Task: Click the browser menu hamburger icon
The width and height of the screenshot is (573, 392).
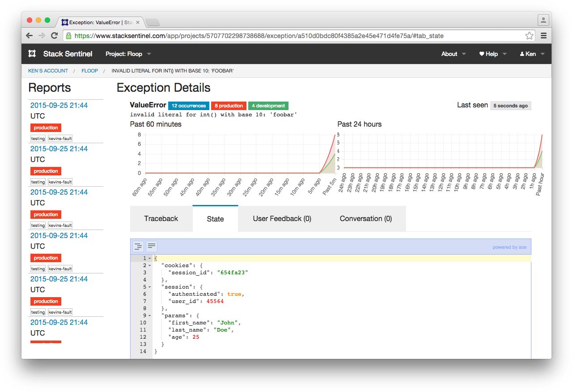Action: pyautogui.click(x=543, y=35)
